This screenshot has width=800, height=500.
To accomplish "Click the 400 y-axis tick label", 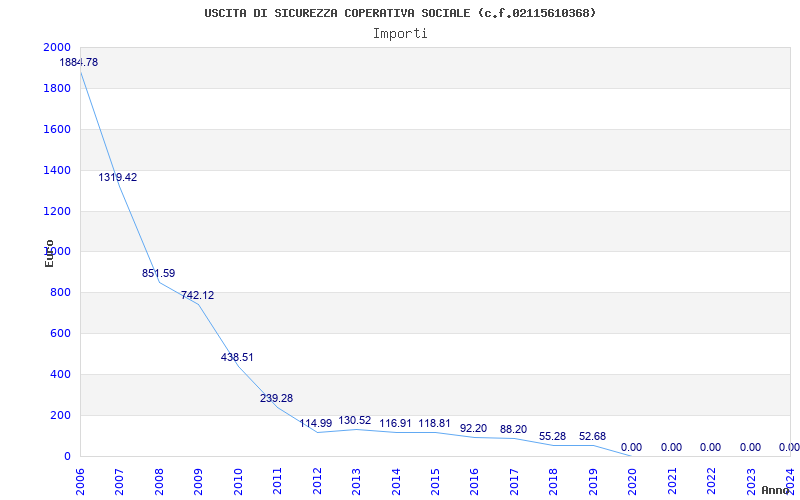I will (60, 374).
